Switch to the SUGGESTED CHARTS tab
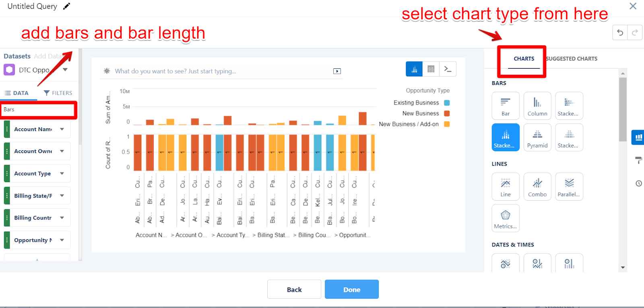Viewport: 644px width, 308px height. point(571,58)
